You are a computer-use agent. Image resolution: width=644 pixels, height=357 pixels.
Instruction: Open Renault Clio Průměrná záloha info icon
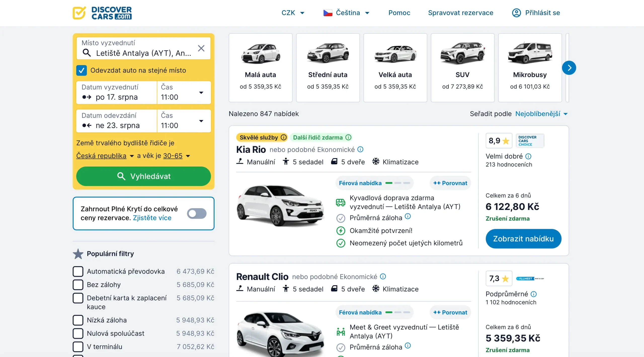[408, 345]
